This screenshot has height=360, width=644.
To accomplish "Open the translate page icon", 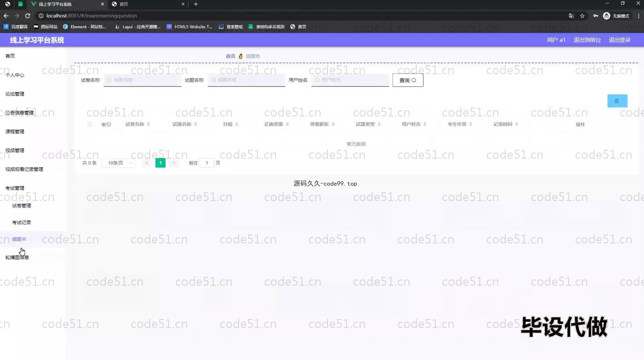I will tap(572, 16).
